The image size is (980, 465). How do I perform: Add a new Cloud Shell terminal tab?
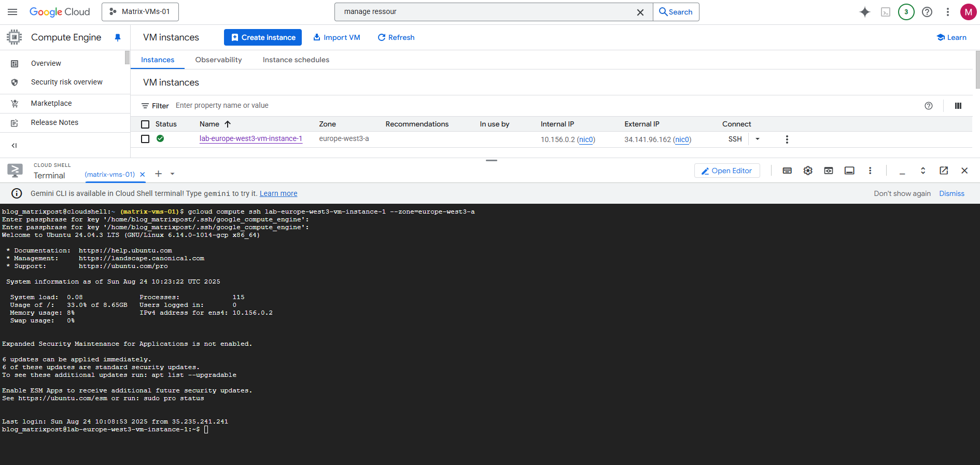tap(159, 174)
